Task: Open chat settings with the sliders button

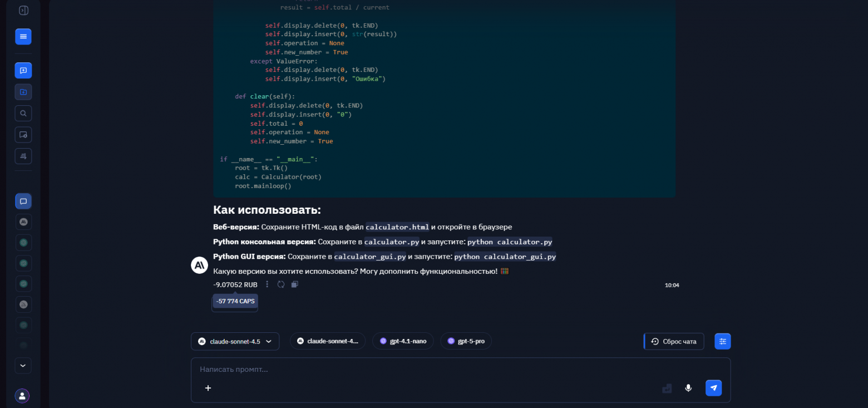Action: [x=723, y=341]
